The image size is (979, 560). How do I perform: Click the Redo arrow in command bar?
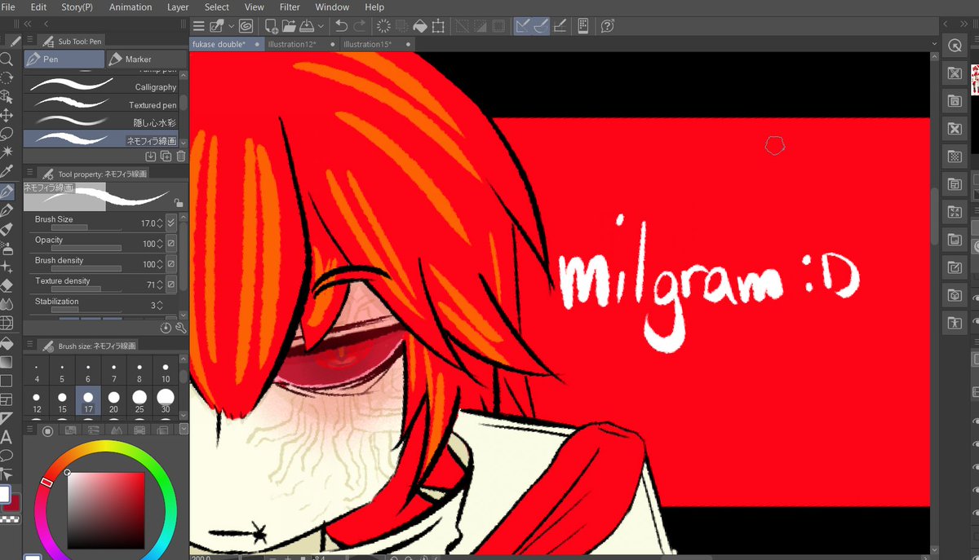tap(359, 26)
